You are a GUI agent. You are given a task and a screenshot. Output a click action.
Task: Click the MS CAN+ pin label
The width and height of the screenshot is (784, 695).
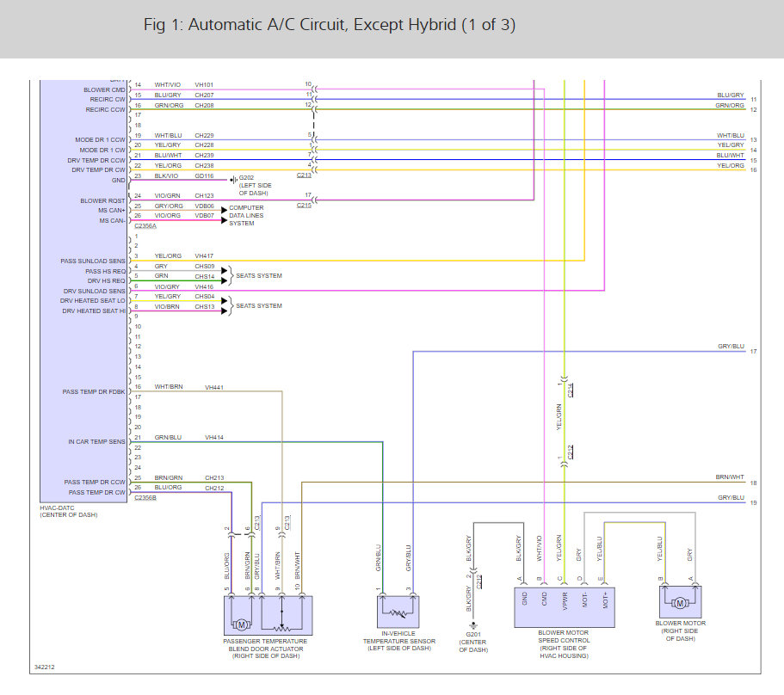(112, 211)
